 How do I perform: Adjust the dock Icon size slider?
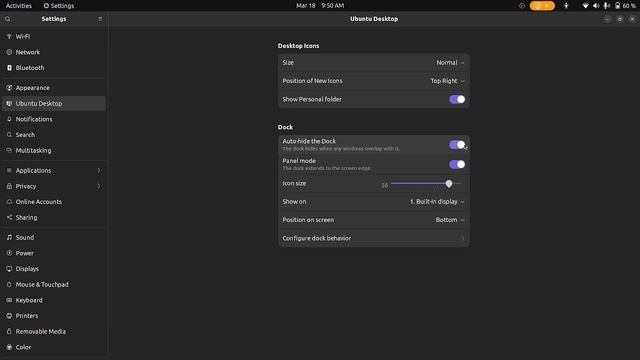point(426,184)
